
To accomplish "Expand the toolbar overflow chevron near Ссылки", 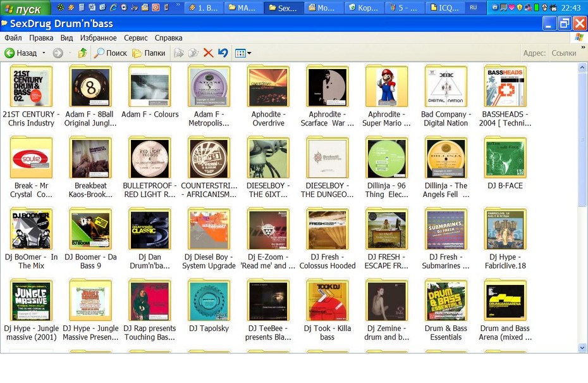I will pos(583,47).
